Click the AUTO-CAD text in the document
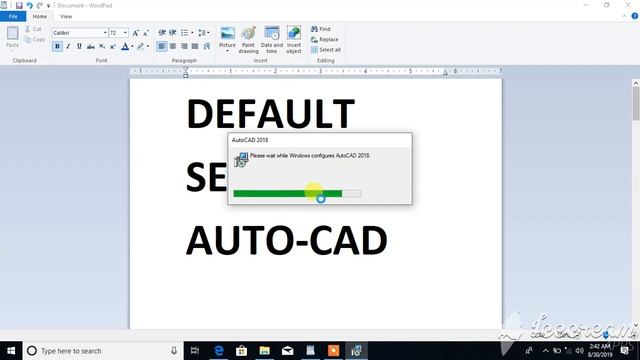The width and height of the screenshot is (640, 360). 287,240
